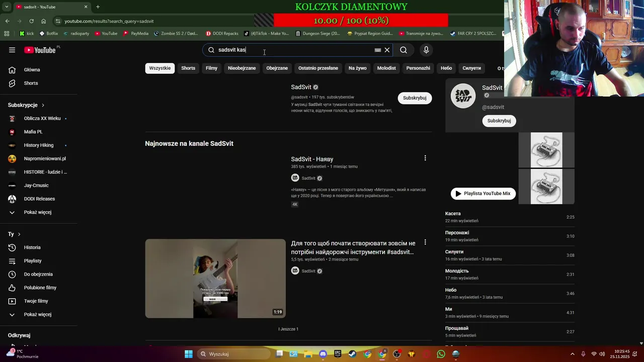Image resolution: width=644 pixels, height=362 pixels.
Task: Go back with browser back arrow
Action: coord(7,21)
